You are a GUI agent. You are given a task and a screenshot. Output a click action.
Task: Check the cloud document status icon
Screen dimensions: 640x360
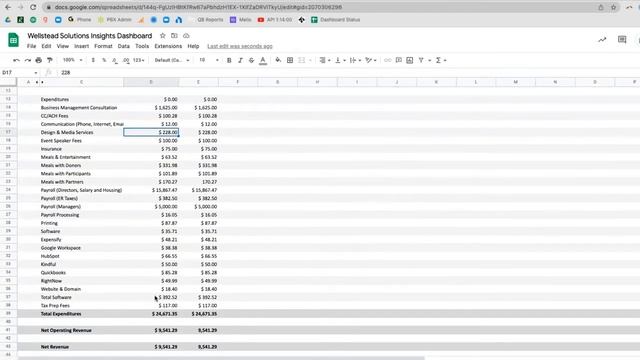pos(186,36)
